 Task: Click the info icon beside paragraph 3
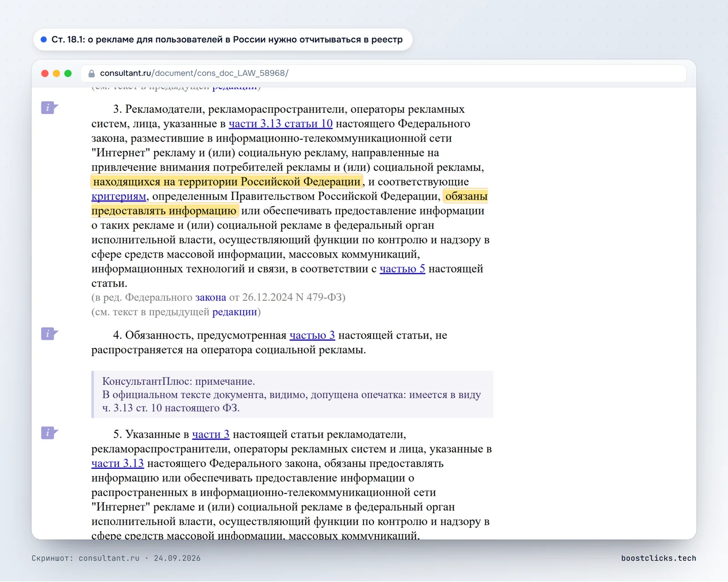coord(49,108)
